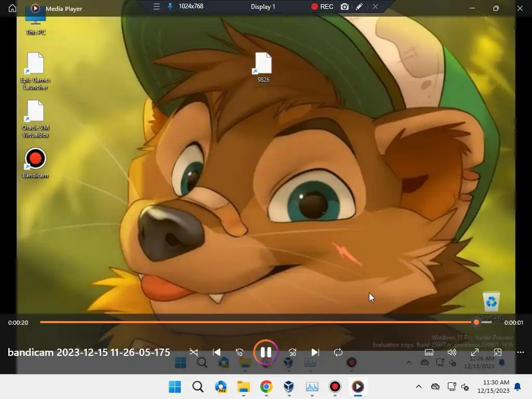Image resolution: width=532 pixels, height=399 pixels.
Task: Click pin icon in recording bar
Action: 170,6
